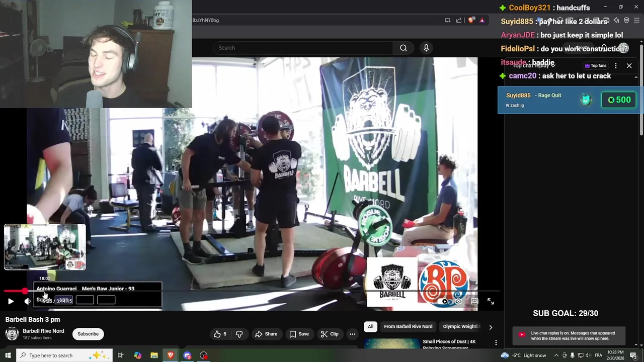This screenshot has height=362, width=644.
Task: Open Barbell Rive Nord channel name link
Action: (43, 331)
